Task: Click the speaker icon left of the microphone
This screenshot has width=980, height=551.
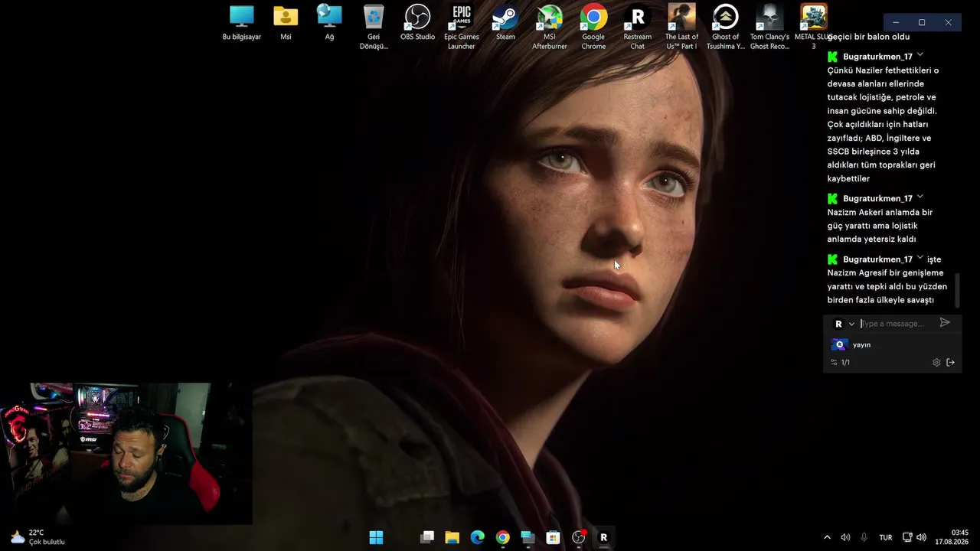Action: point(845,537)
